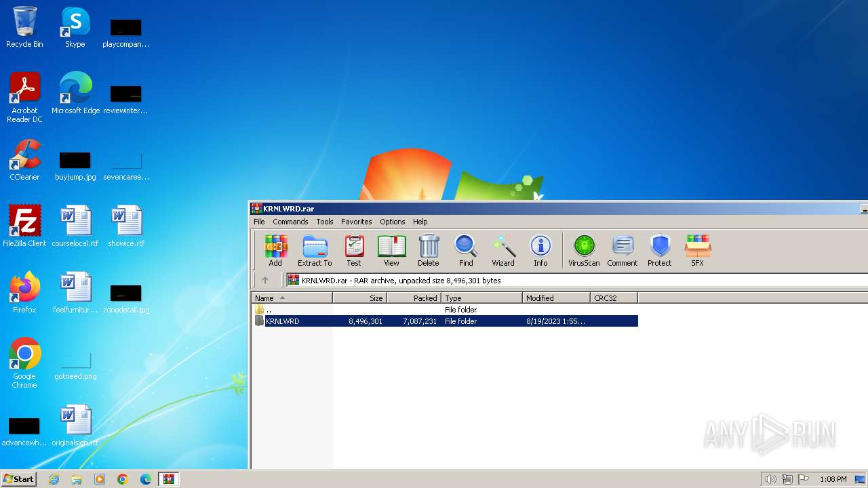Open the Favorites menu
Image resolution: width=868 pixels, height=488 pixels.
[x=357, y=222]
